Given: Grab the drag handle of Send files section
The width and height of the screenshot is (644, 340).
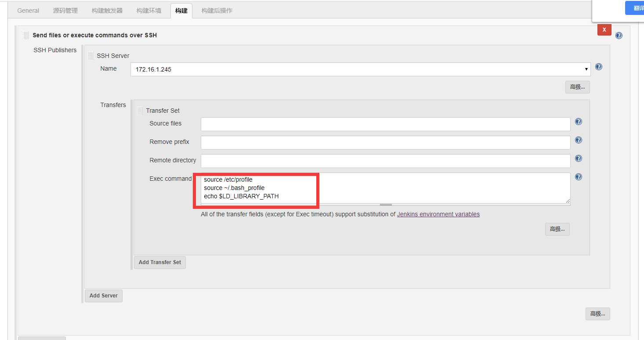Looking at the screenshot, I should point(26,35).
